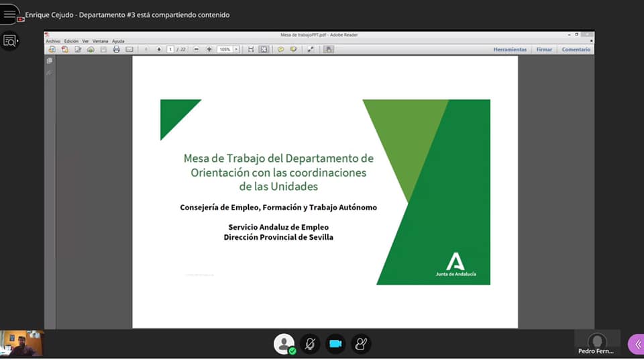Open the Comentario panel
Viewport: 644px width, 360px height.
pos(576,50)
